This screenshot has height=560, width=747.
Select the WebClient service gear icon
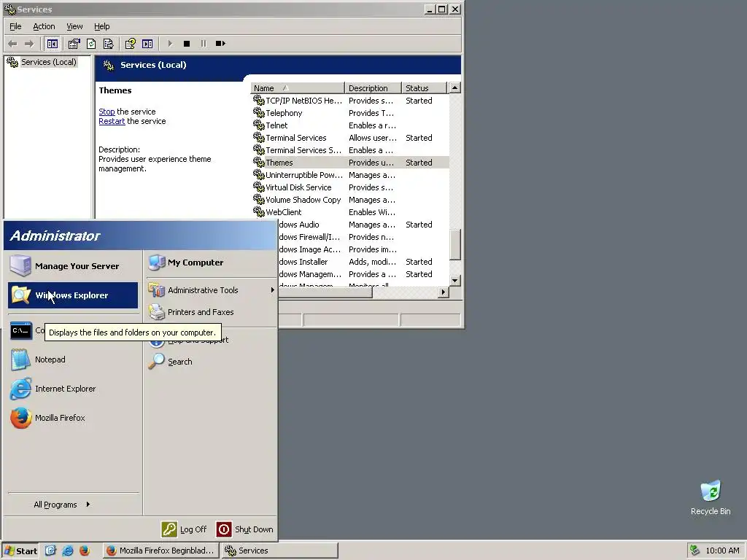tap(259, 212)
